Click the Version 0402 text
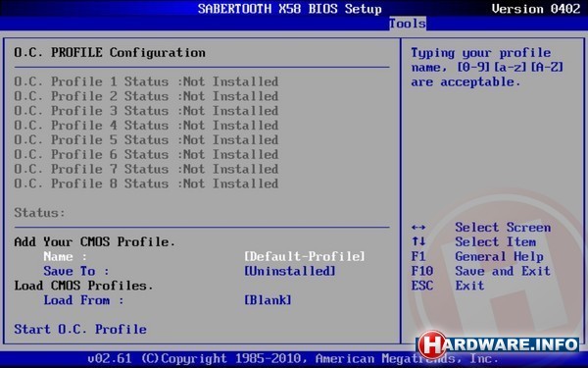The height and width of the screenshot is (368, 588). coord(536,9)
